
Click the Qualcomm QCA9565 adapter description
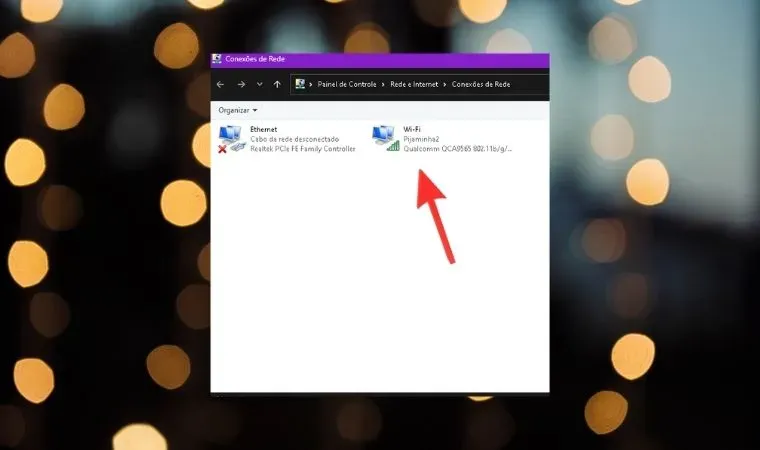pyautogui.click(x=458, y=149)
